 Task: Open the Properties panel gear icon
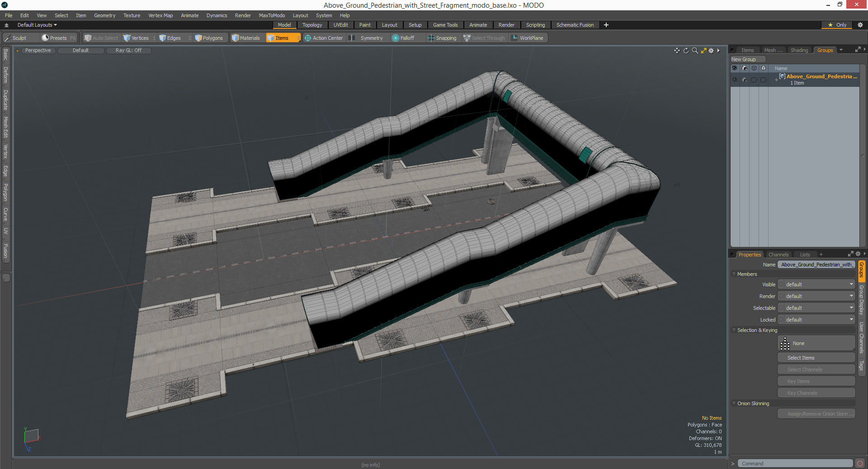[858, 254]
